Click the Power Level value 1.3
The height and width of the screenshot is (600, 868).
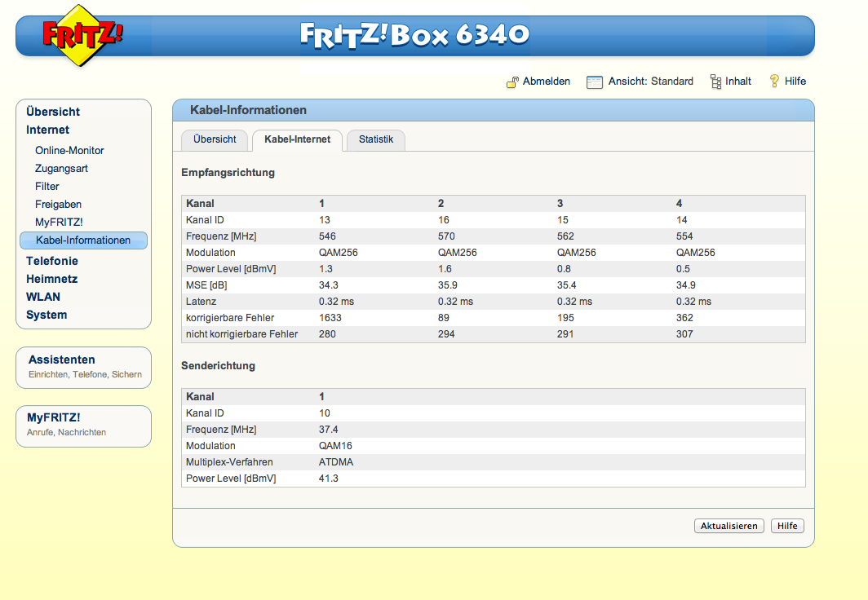point(325,269)
